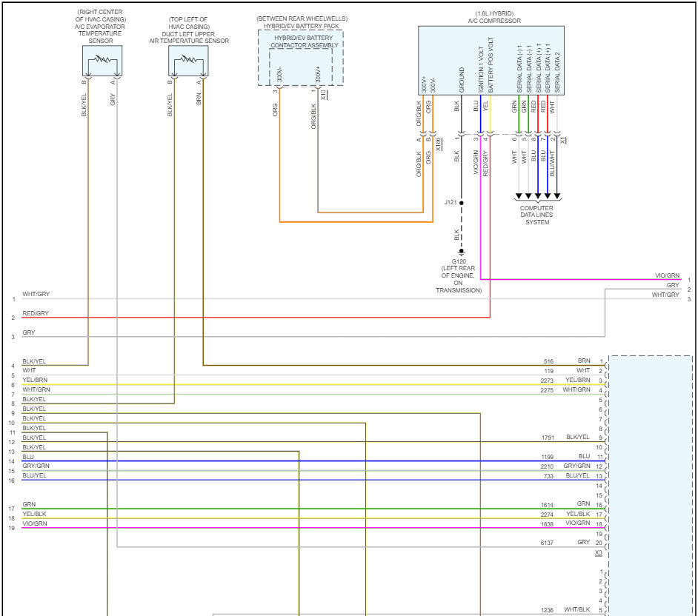698x616 pixels.
Task: Click the 'IGNITION 1 VOLT' pin label
Action: 481,69
